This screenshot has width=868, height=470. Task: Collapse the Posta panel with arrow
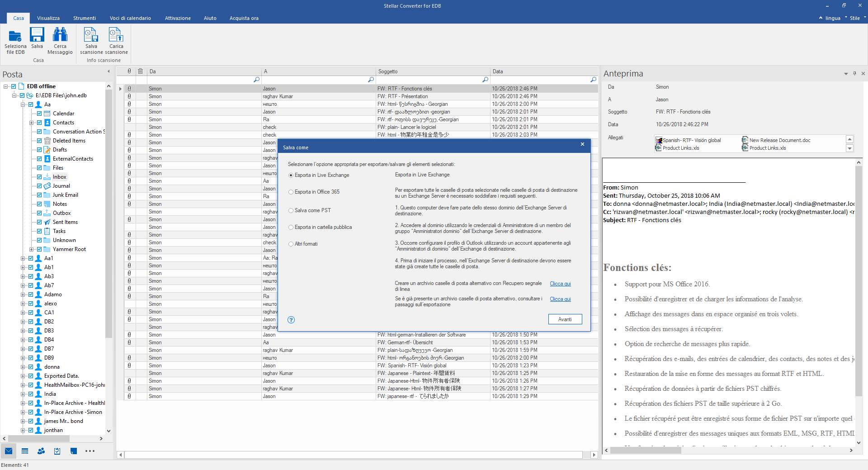pos(108,71)
